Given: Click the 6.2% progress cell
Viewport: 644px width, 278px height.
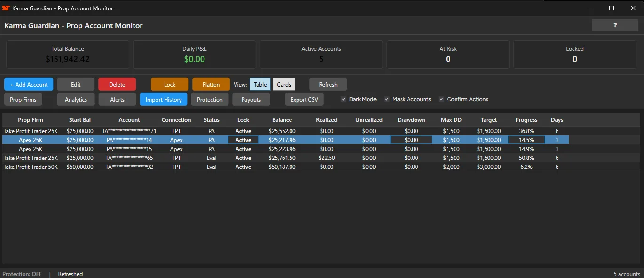Looking at the screenshot, I should [526, 167].
